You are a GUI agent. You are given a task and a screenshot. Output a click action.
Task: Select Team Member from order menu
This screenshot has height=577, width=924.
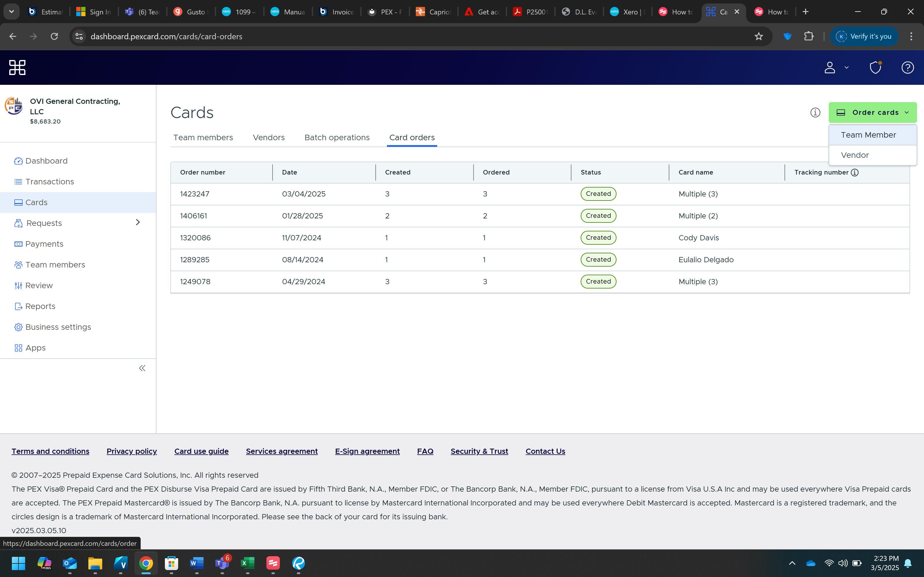pyautogui.click(x=868, y=135)
